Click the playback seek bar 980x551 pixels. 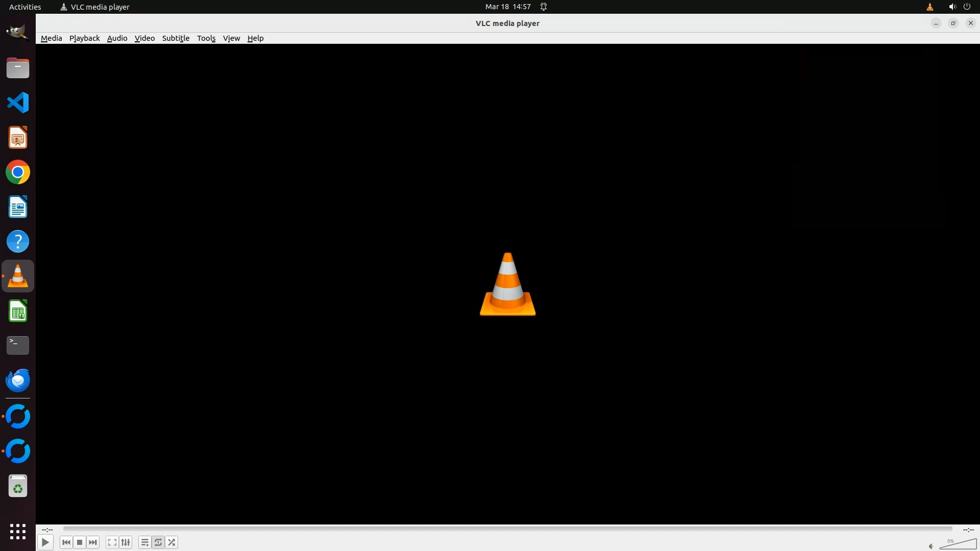[x=507, y=529]
